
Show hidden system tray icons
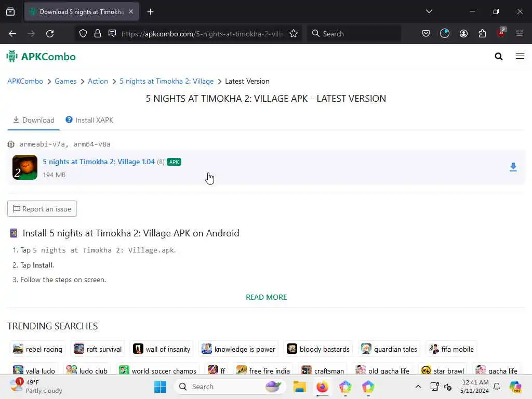click(418, 387)
